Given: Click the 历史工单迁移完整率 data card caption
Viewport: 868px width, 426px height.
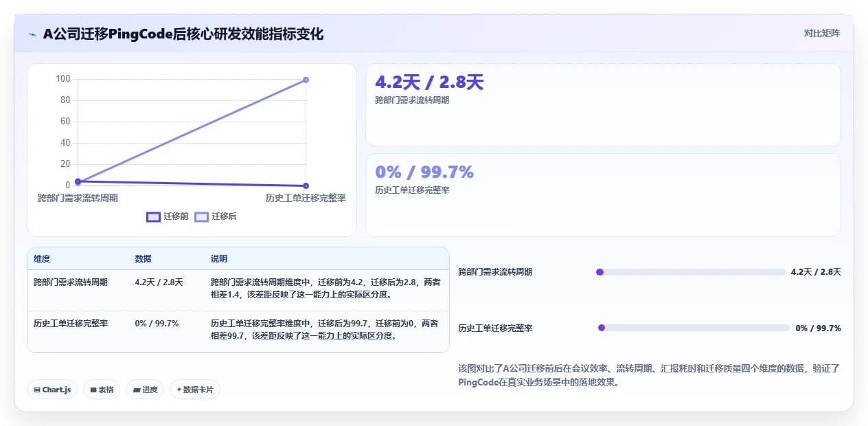Looking at the screenshot, I should [412, 190].
